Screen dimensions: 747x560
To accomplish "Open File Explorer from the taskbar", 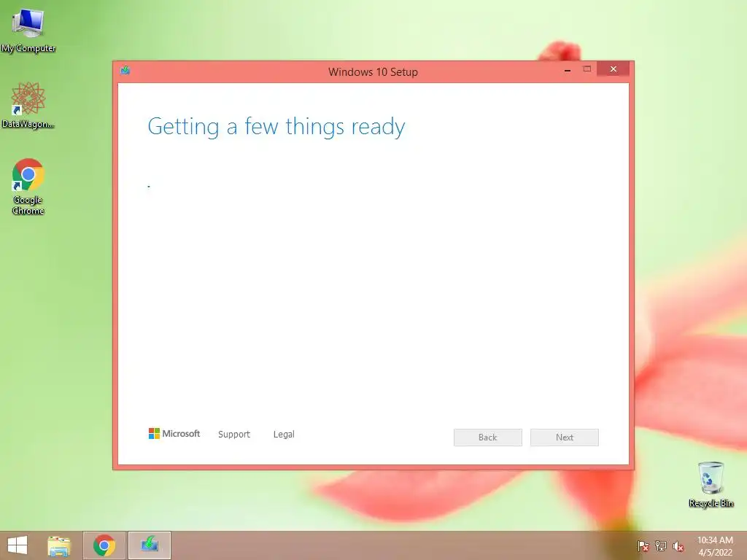I will tap(59, 545).
